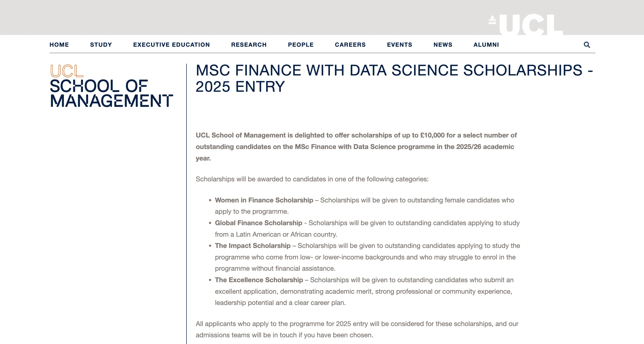Visit the Events page
This screenshot has height=344, width=644.
pyautogui.click(x=399, y=45)
